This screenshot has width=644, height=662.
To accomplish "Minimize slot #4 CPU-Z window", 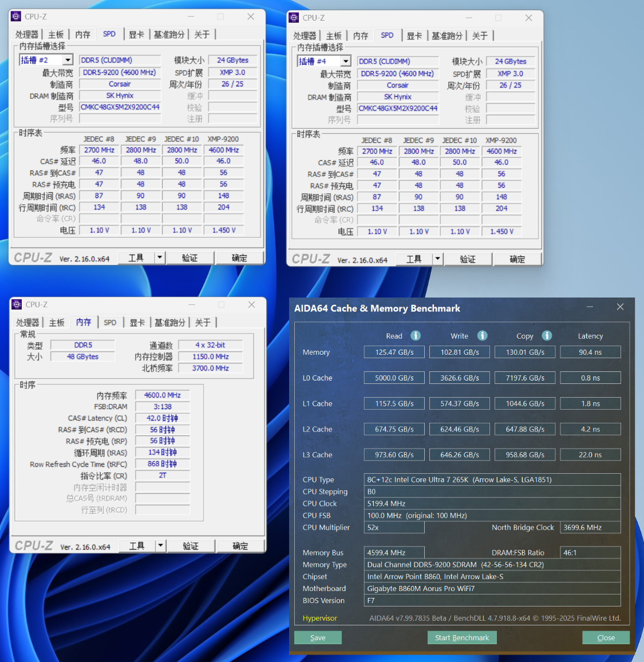I will (469, 18).
